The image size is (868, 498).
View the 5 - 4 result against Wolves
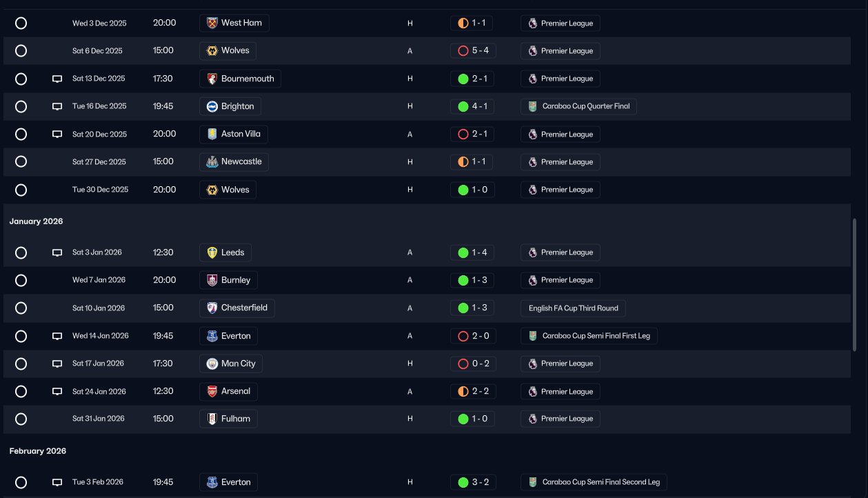tap(474, 51)
